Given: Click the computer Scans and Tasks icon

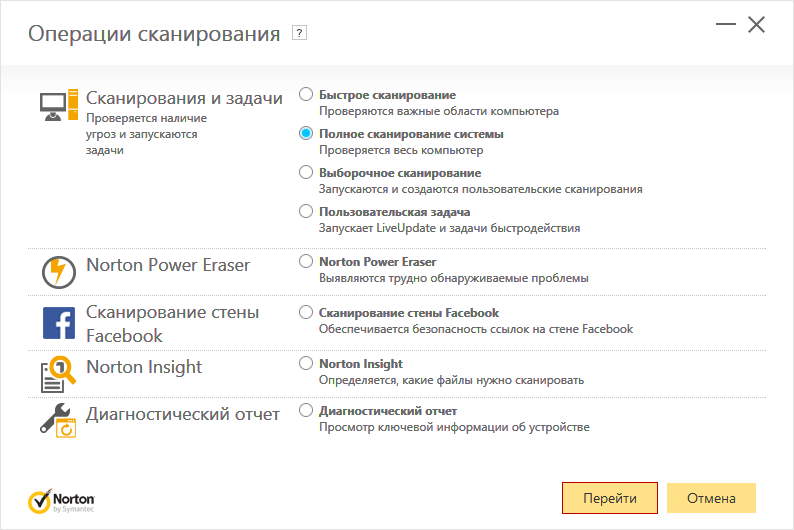Looking at the screenshot, I should pos(59,105).
